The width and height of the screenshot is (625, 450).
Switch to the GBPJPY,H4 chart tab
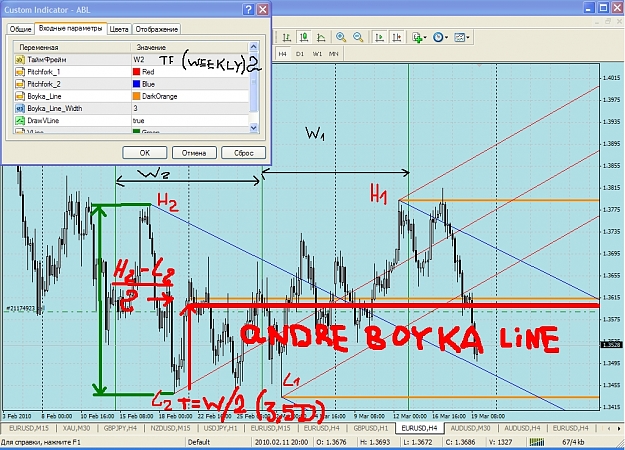tap(120, 428)
